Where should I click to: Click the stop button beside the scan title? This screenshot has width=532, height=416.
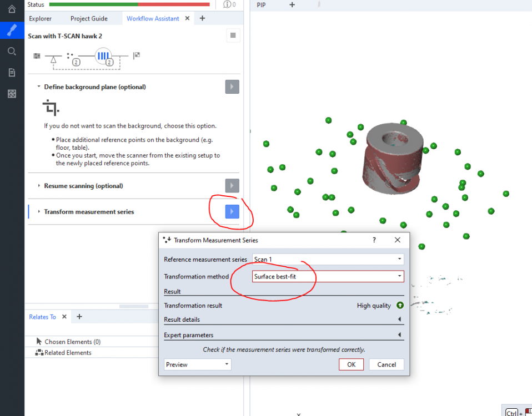[x=233, y=36]
